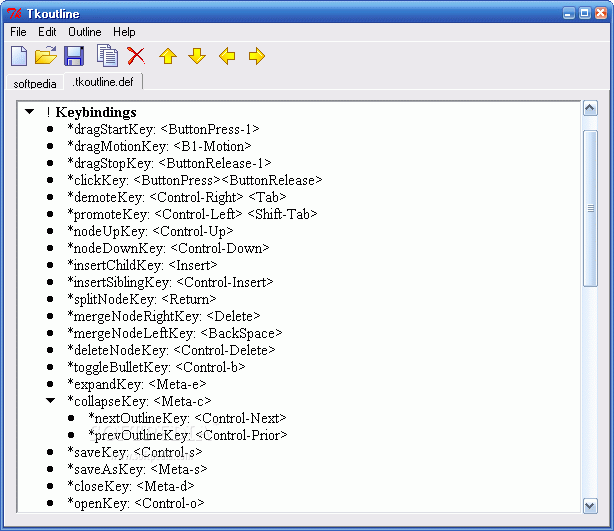Click scrollbar down arrow
614x531 pixels.
point(590,506)
